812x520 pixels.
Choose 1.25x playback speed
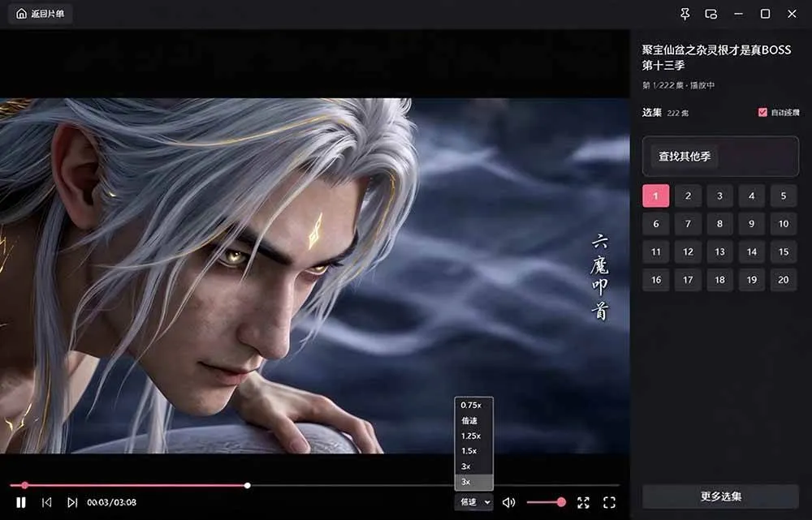473,436
